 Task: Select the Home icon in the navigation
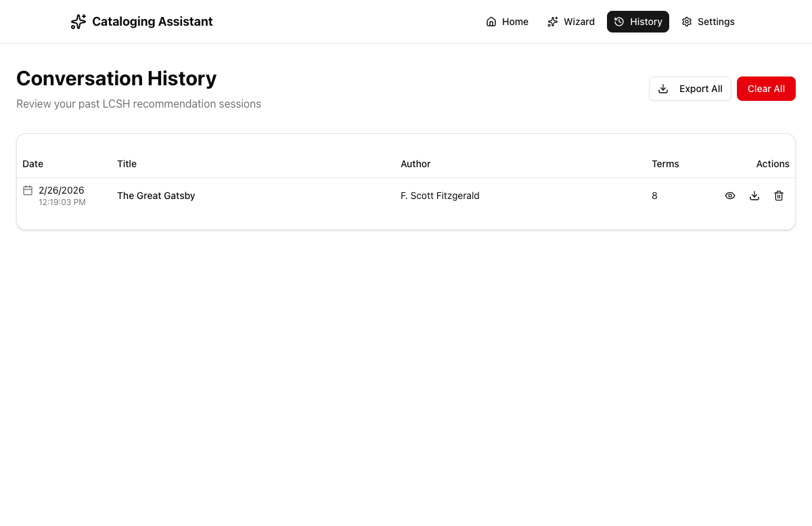click(491, 22)
